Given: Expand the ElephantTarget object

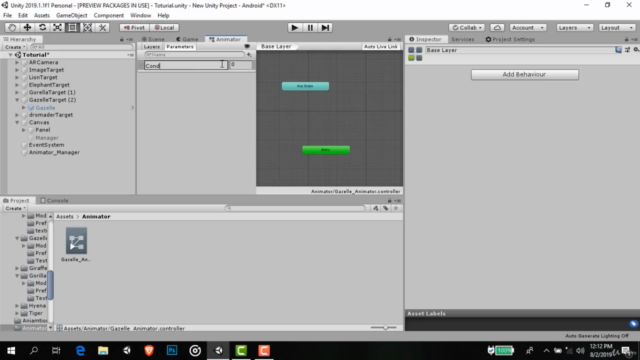Looking at the screenshot, I should [17, 85].
